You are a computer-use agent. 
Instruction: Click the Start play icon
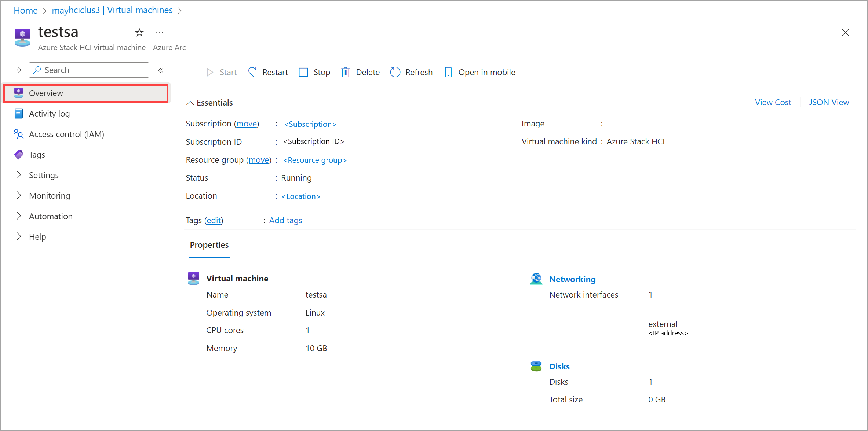tap(210, 72)
